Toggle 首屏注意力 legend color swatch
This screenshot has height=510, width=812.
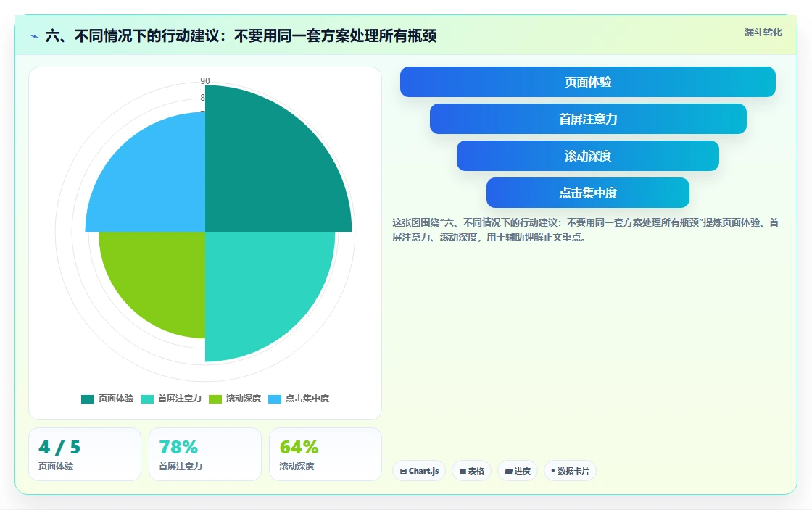tap(147, 398)
